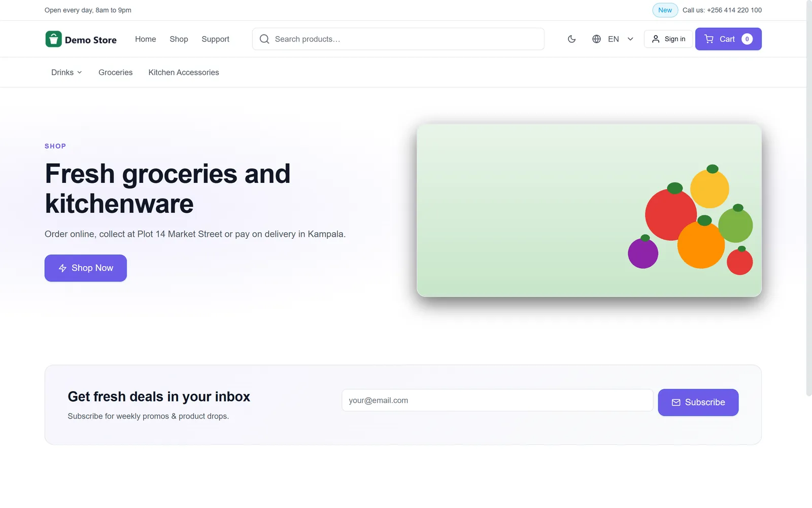
Task: Click the 'Get fresh deals in your inbox' heading
Action: [159, 397]
